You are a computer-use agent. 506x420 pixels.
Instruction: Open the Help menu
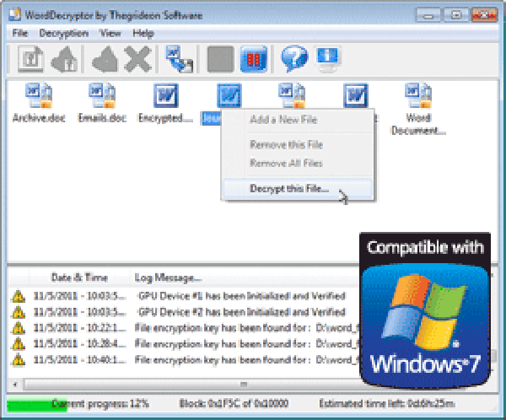(x=143, y=33)
